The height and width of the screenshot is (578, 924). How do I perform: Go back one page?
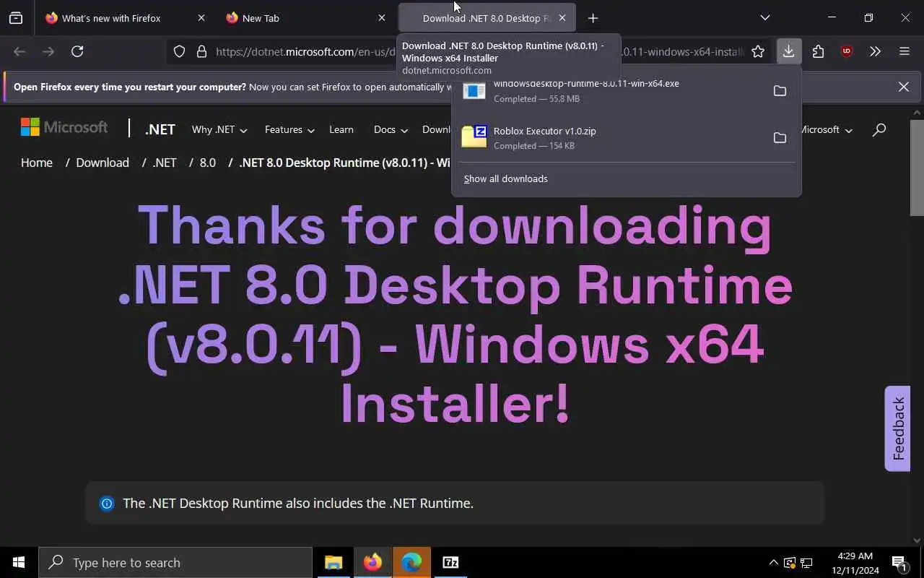point(19,51)
